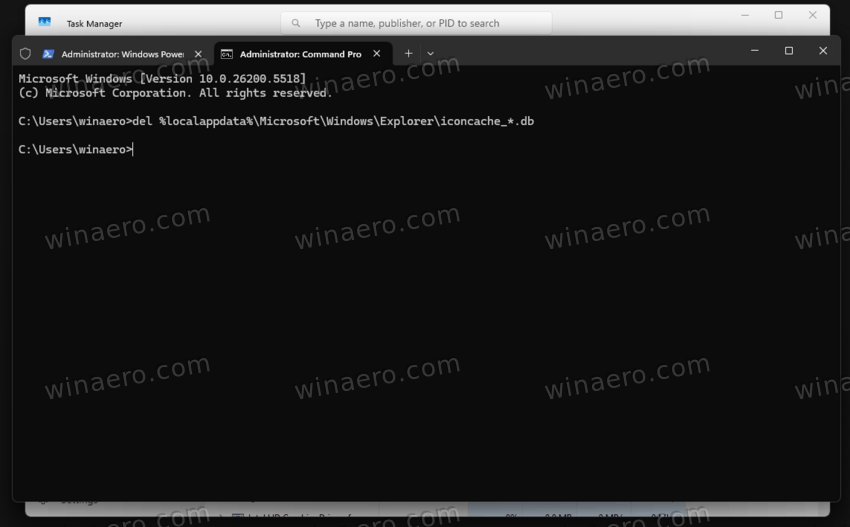Click the Task Manager app icon
The image size is (850, 527).
pyautogui.click(x=44, y=22)
